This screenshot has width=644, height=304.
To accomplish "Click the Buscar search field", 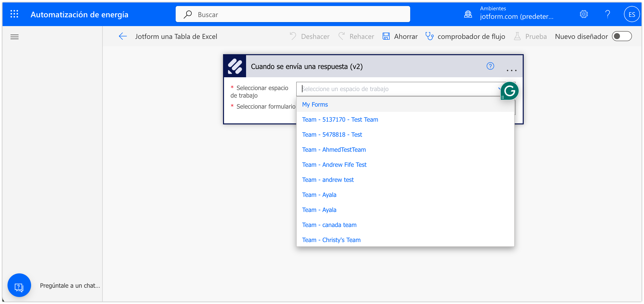I will point(293,14).
